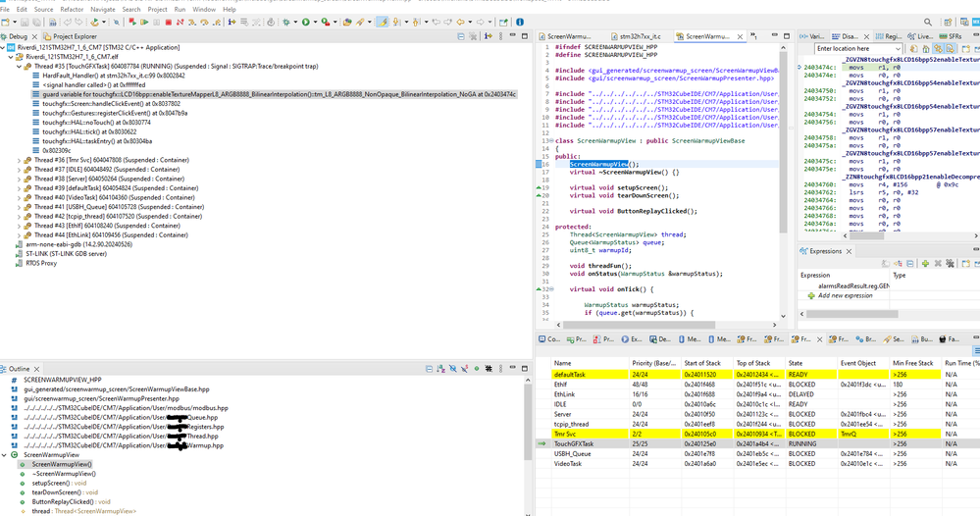Screen dimensions: 980x516
Task: Open the New item dropdown arrow
Action: pyautogui.click(x=15, y=22)
